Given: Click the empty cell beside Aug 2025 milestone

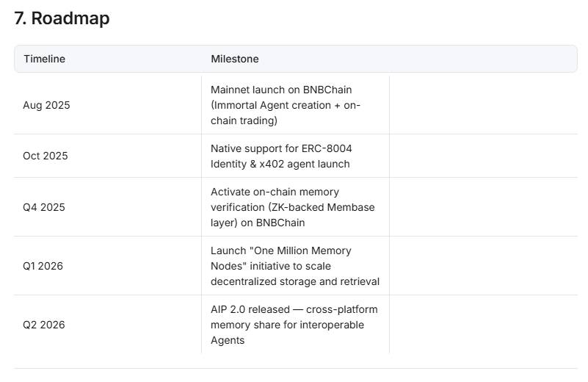Looking at the screenshot, I should 483,105.
